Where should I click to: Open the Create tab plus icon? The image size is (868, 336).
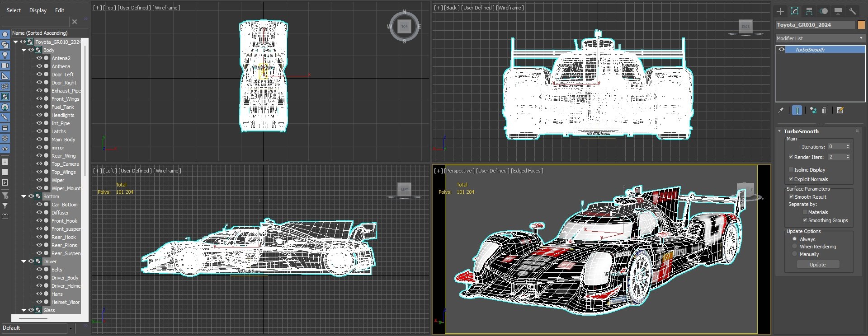point(780,11)
